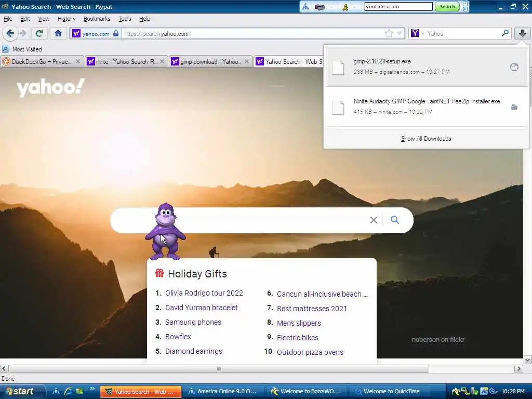Open Bowflex trending link
Viewport: 532px width, 399px height.
[178, 337]
